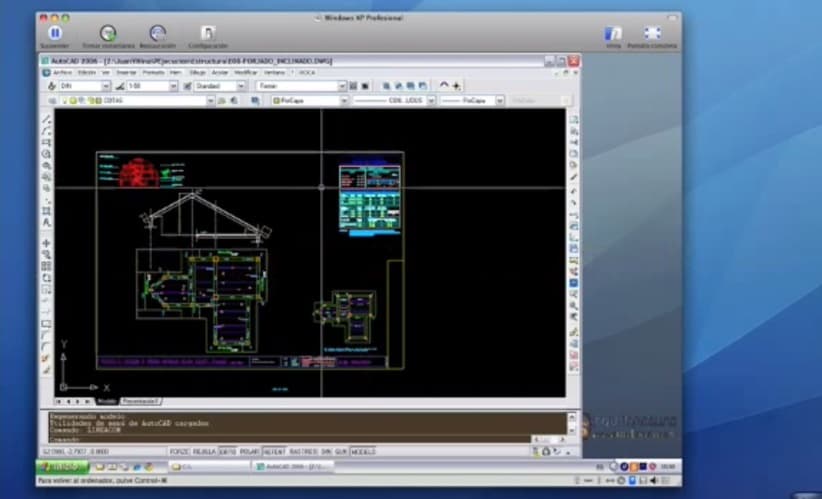Click the Suspender pause icon

[55, 33]
